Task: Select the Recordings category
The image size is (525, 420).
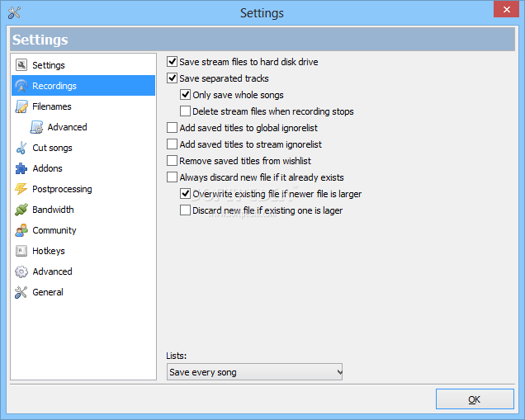Action: tap(83, 86)
